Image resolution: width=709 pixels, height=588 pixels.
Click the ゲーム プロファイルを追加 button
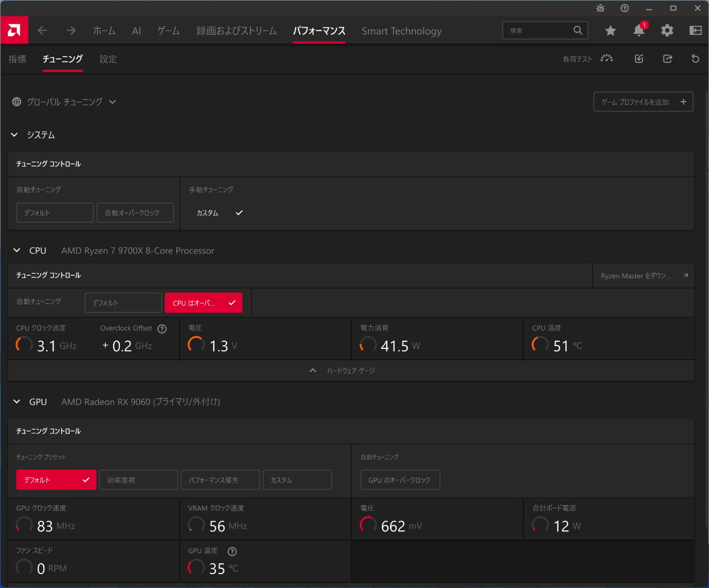tap(644, 102)
